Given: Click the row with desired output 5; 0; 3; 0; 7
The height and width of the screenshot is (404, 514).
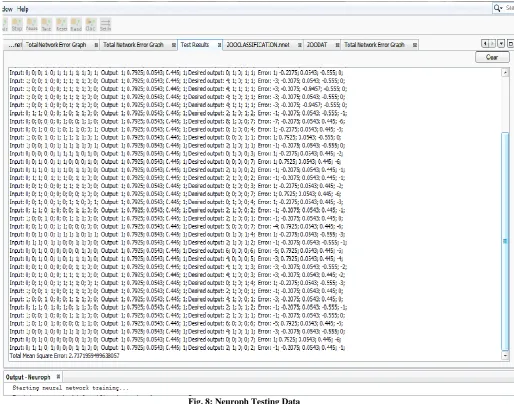Looking at the screenshot, I should pos(177,226).
